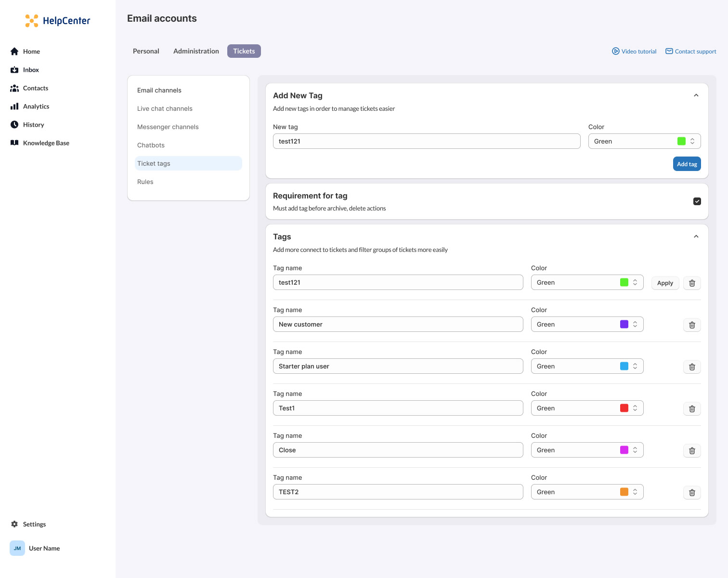This screenshot has height=578, width=728.
Task: Click the Contacts people icon
Action: pyautogui.click(x=14, y=88)
